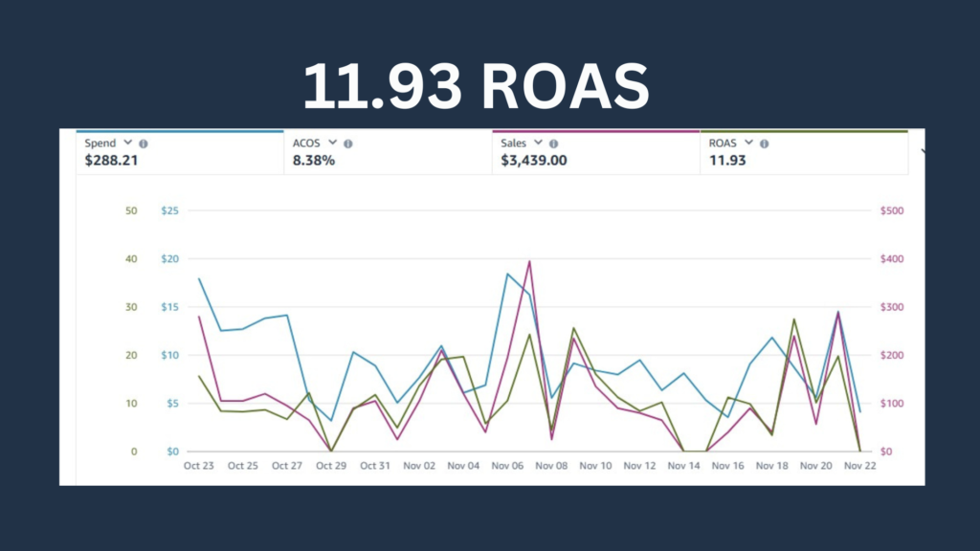Click the "11.93 ROAS" headline text
This screenshot has height=551, width=980.
[476, 88]
